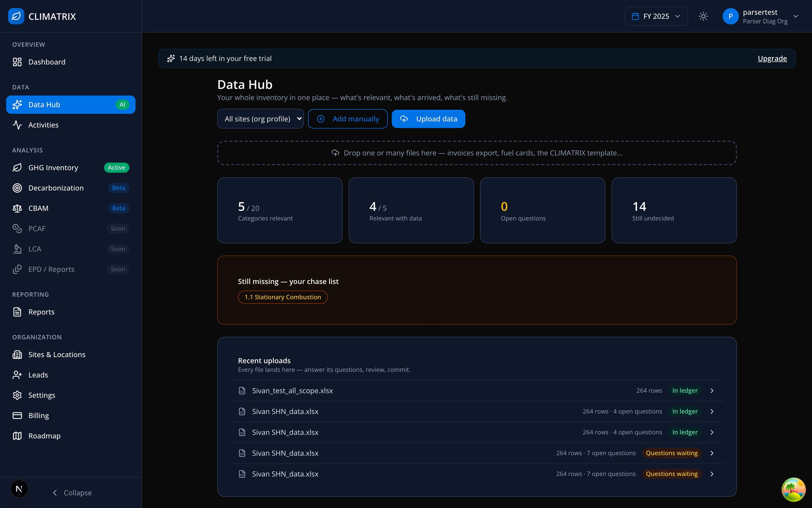Open Billing in the sidebar
812x508 pixels.
click(x=71, y=416)
